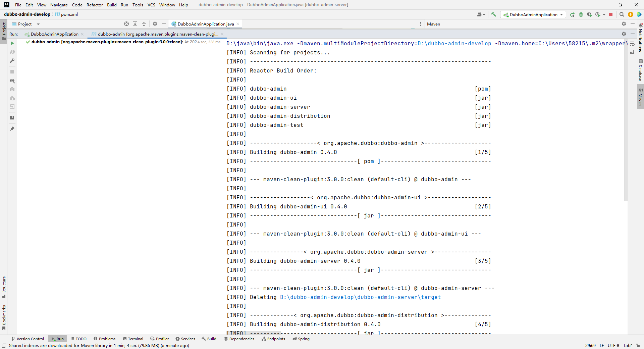This screenshot has height=349, width=644.
Task: Click the wrench edit run configuration icon
Action: coord(12,61)
